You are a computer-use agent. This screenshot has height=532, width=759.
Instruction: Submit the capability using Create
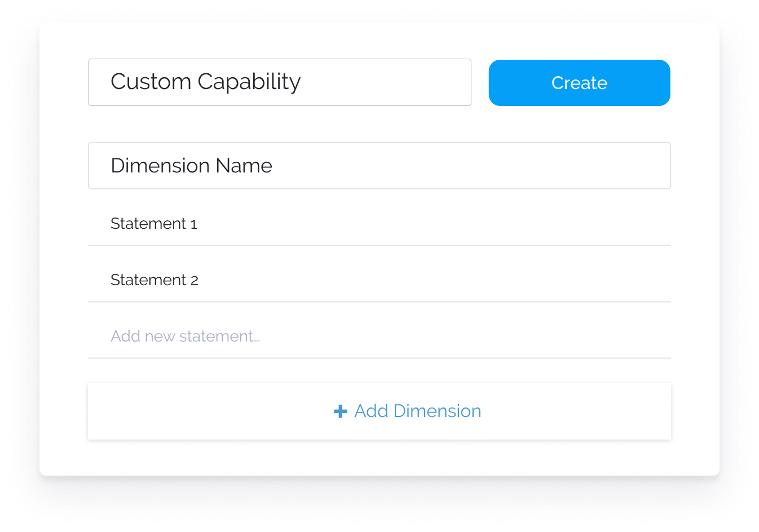579,83
